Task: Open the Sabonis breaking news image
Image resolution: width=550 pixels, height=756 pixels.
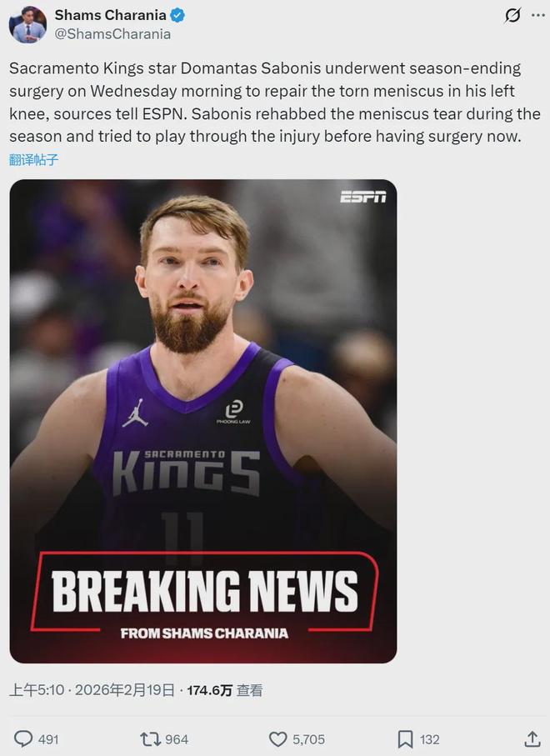Action: tap(203, 421)
